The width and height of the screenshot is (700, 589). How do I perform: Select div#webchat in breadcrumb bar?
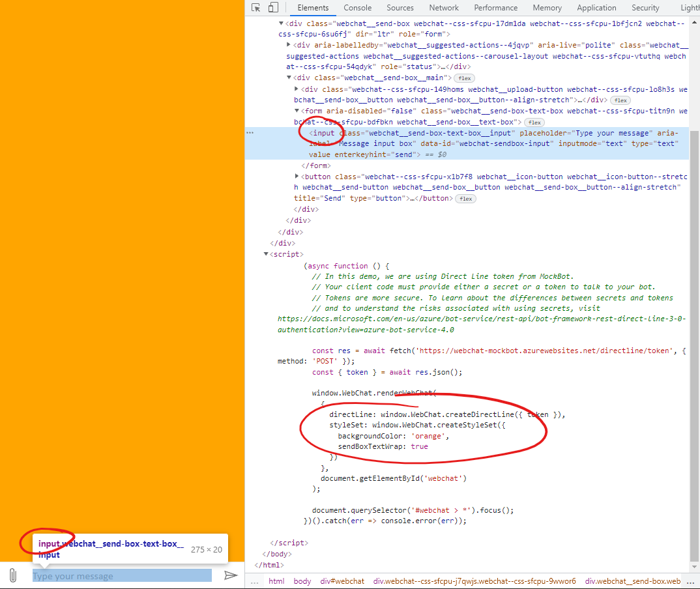pyautogui.click(x=342, y=581)
